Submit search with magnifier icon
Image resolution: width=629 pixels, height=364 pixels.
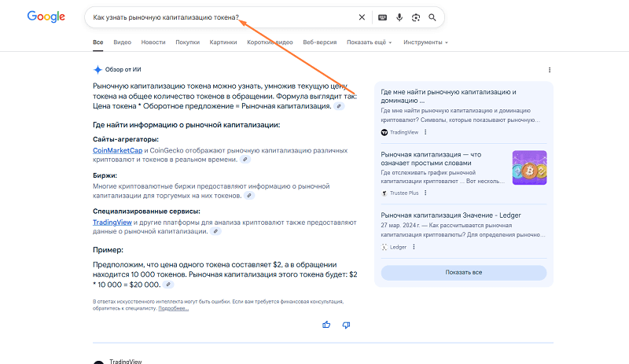[432, 17]
